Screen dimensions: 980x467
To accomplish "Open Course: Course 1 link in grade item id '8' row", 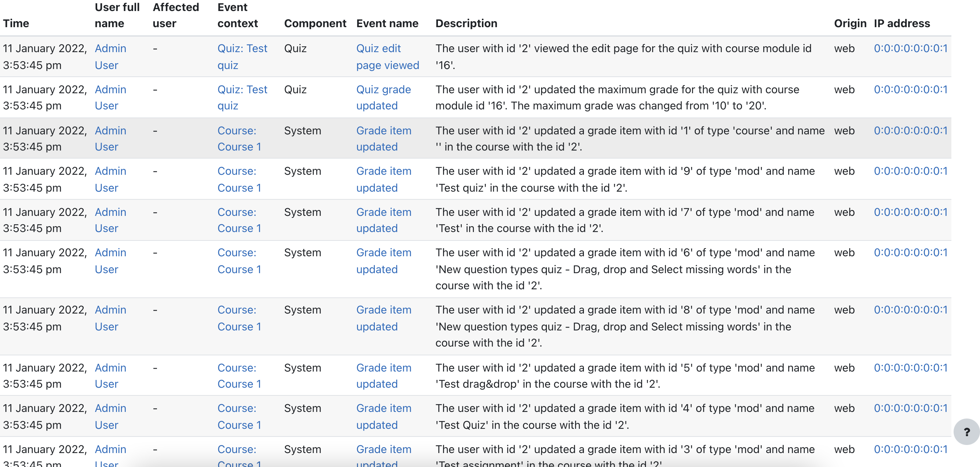I will coord(239,318).
